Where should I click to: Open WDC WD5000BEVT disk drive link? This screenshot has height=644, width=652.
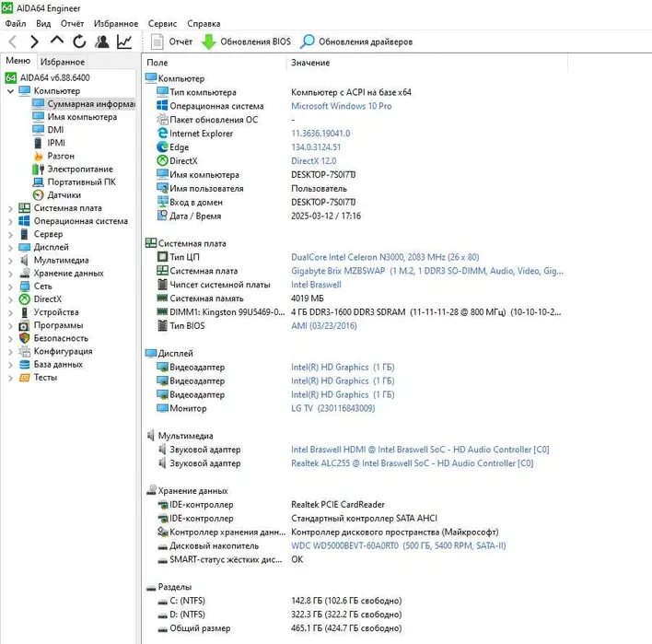(x=399, y=545)
